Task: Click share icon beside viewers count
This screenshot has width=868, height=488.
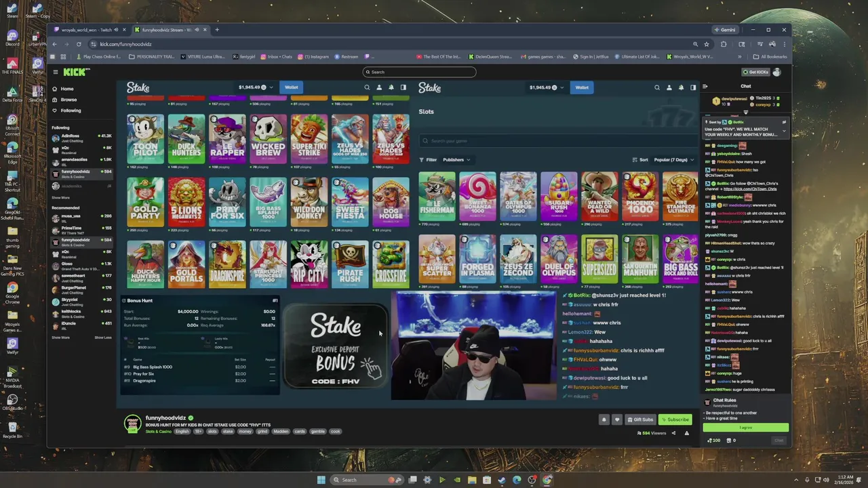Action: point(673,433)
